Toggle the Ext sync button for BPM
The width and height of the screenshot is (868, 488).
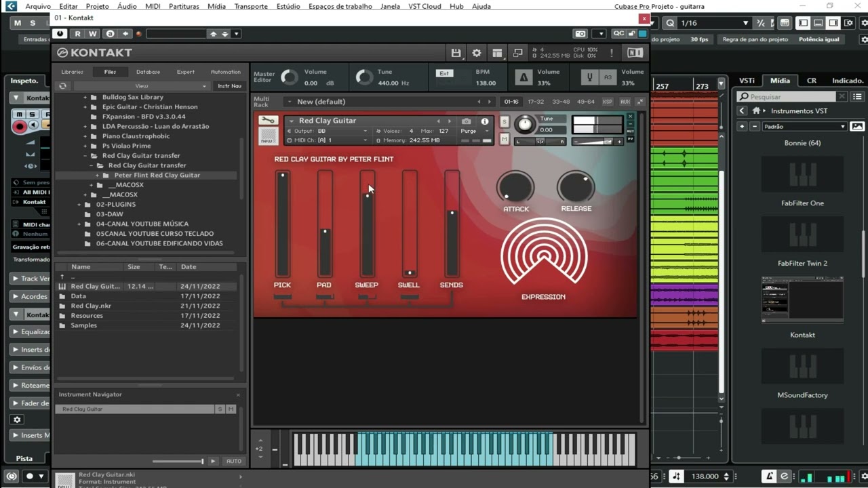(444, 73)
